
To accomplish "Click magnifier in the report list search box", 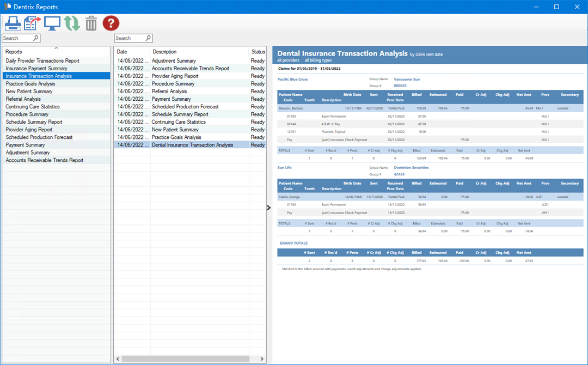I will 148,38.
